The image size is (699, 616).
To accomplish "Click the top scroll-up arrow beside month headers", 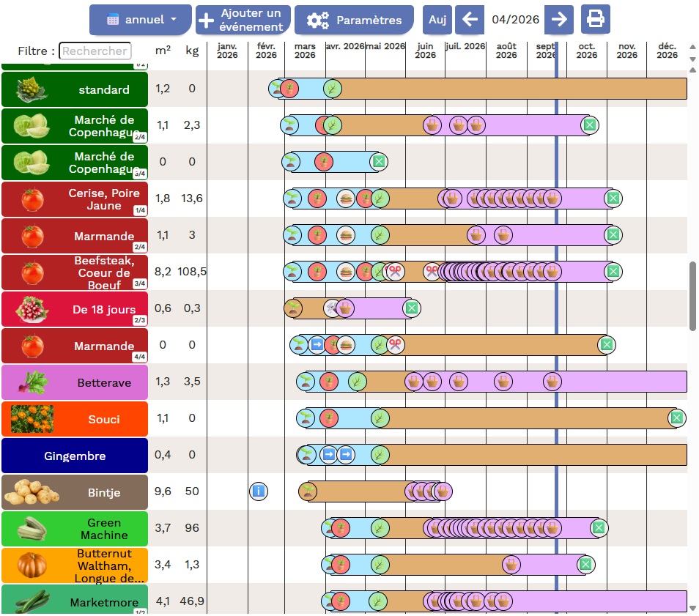I will 692,47.
